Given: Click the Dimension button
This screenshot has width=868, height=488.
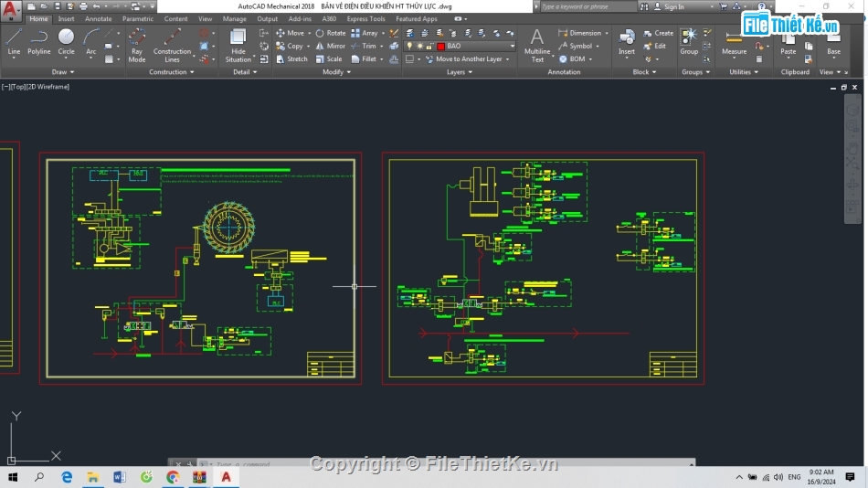Looking at the screenshot, I should (x=579, y=33).
